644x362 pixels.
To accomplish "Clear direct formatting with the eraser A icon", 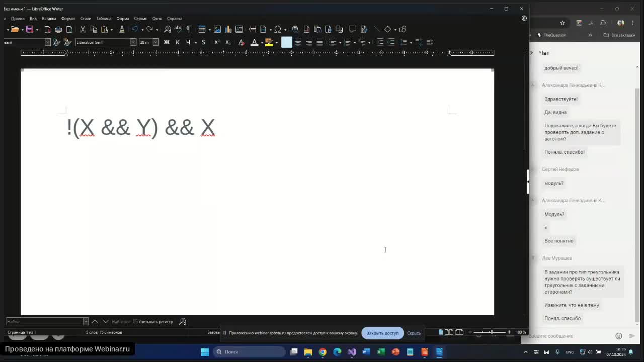I will tap(241, 42).
